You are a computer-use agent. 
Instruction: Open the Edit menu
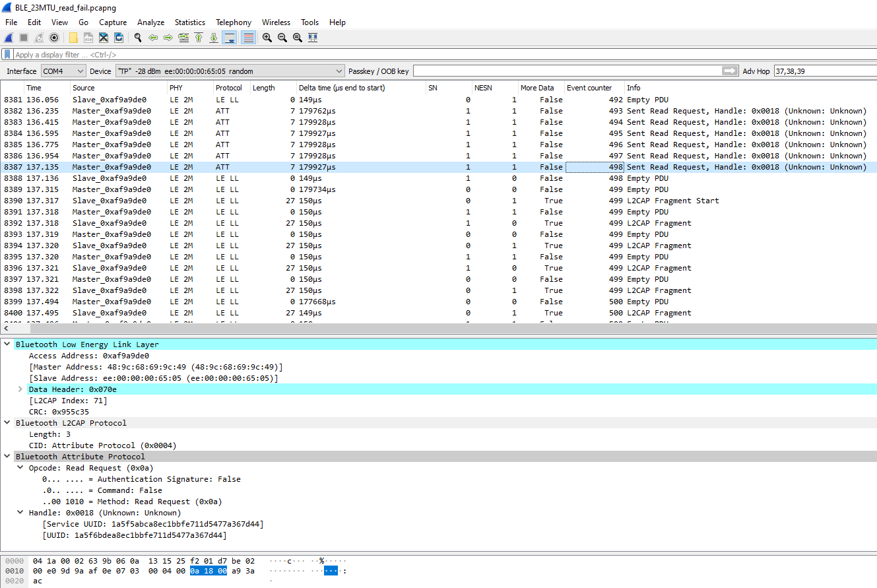point(34,22)
